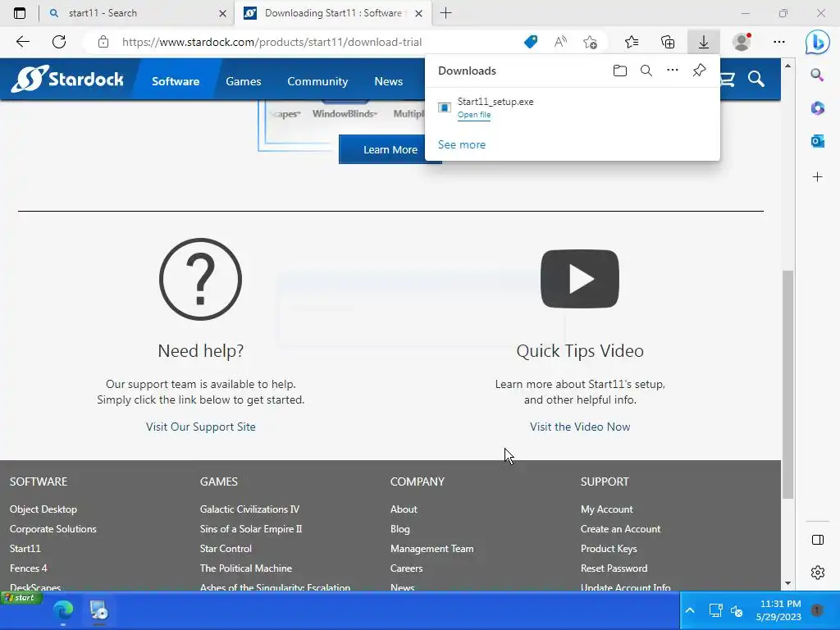Viewport: 840px width, 630px height.
Task: Open Outlook in the Edge sidebar
Action: pyautogui.click(x=818, y=141)
